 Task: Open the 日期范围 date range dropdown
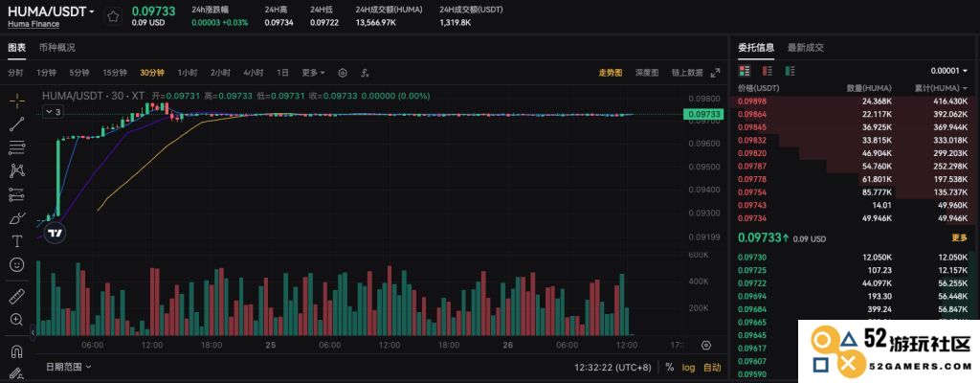[x=68, y=367]
